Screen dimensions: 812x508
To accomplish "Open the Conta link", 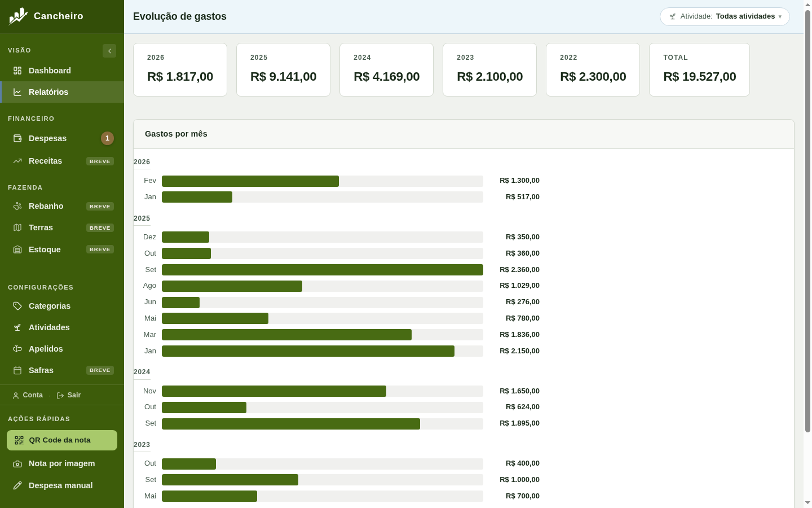I will click(28, 395).
